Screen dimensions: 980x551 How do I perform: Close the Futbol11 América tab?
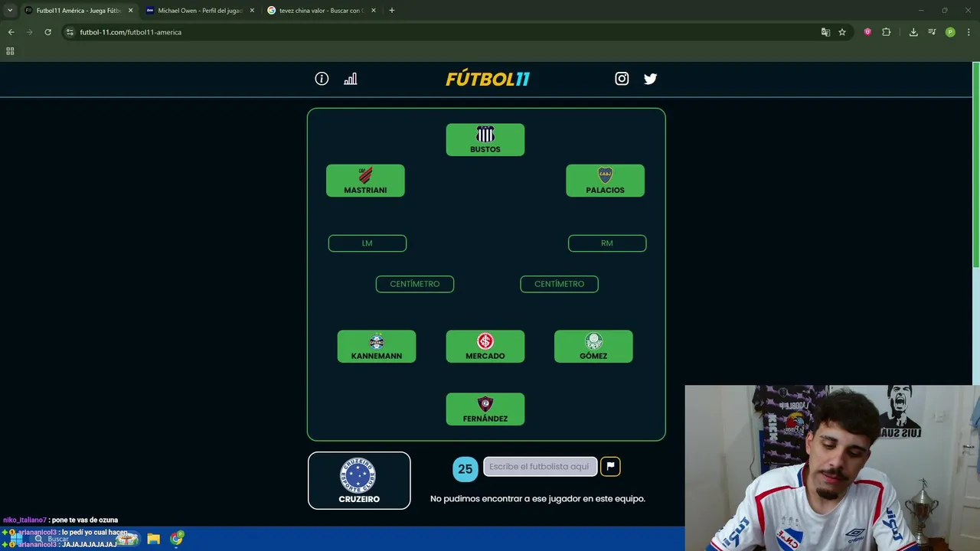tap(130, 11)
